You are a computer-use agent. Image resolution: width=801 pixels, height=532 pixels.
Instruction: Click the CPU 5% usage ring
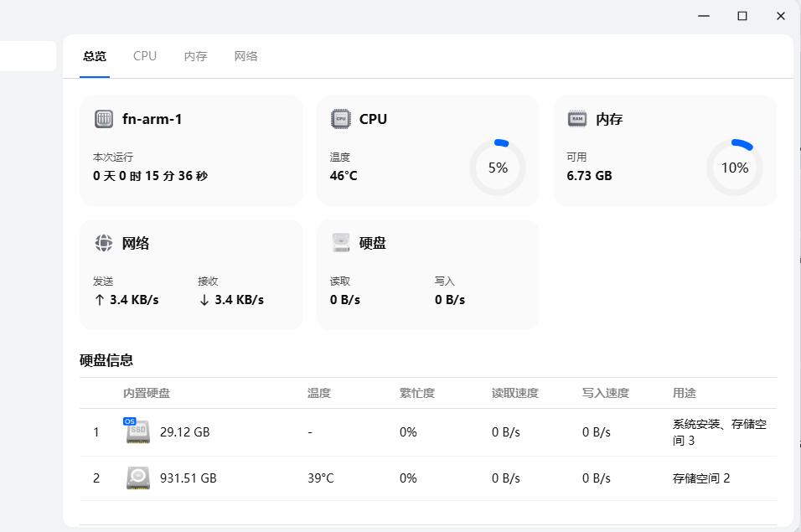[x=498, y=168]
